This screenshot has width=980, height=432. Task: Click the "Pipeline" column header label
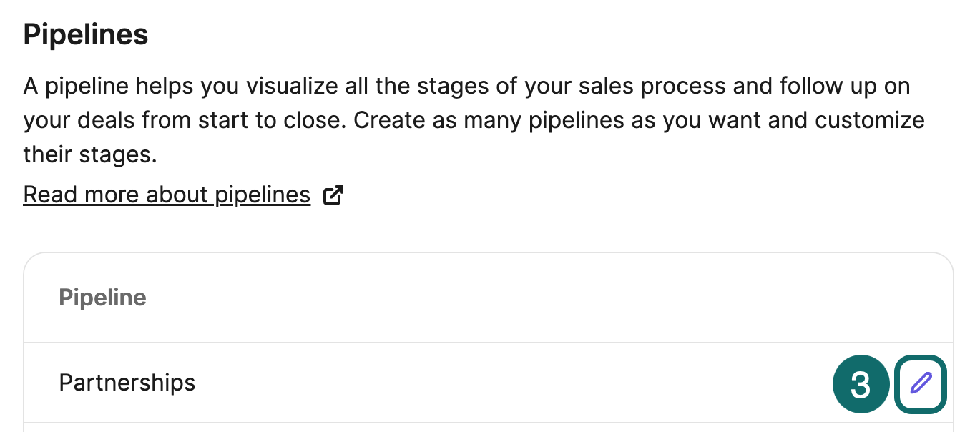click(102, 298)
